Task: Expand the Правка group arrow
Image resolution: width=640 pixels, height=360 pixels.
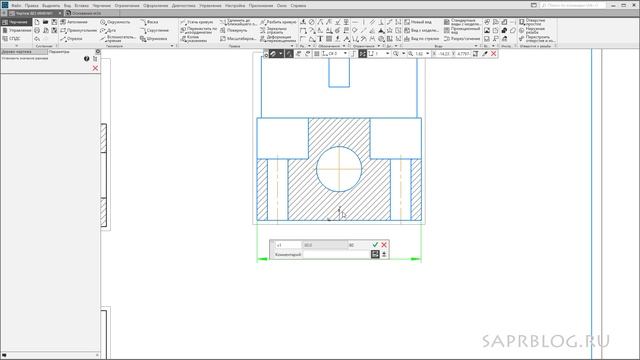Action: [292, 46]
